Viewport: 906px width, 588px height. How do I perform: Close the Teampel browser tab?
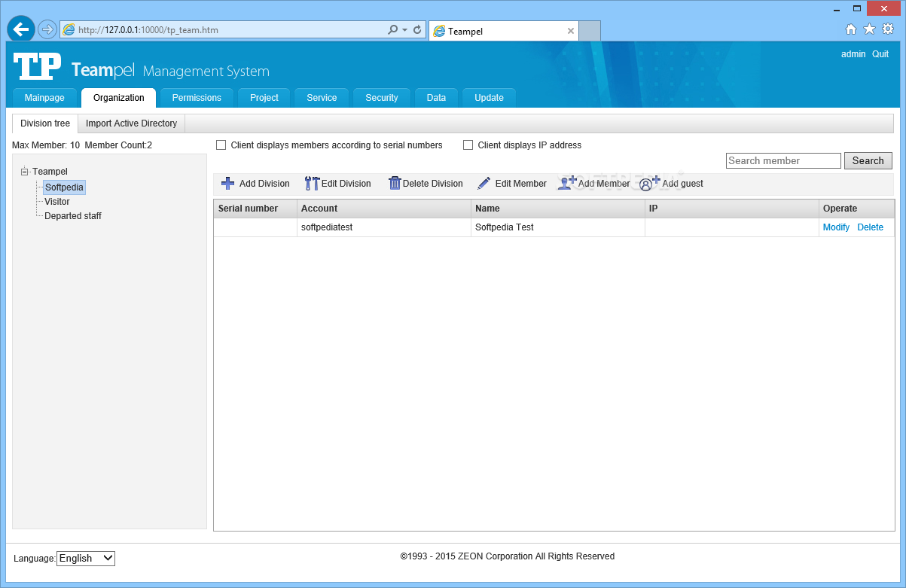[571, 31]
